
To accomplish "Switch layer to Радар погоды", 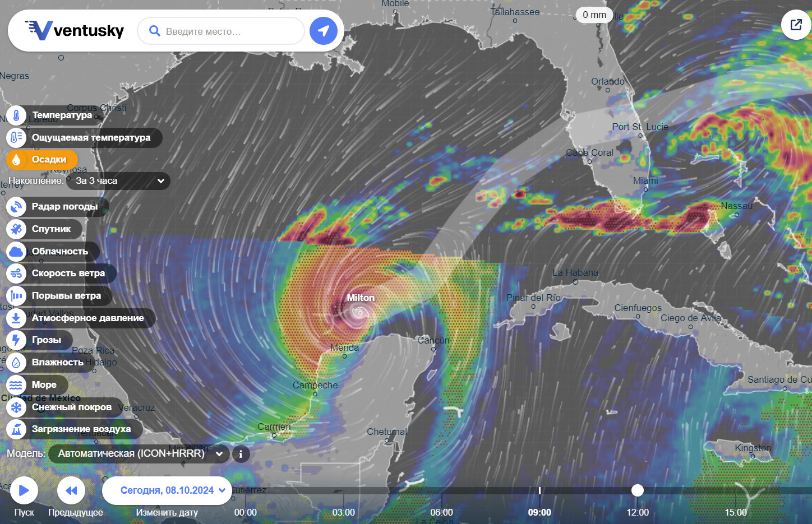I will point(64,206).
